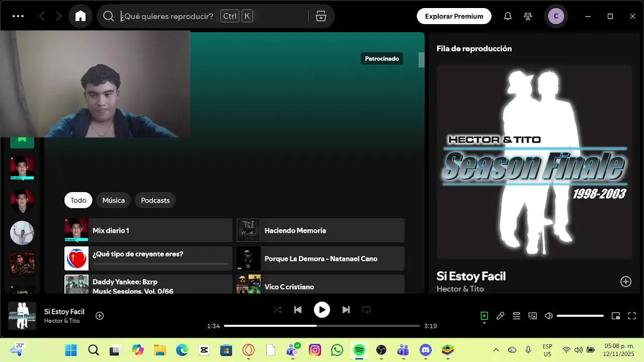Open the round artist photo in sidebar
The image size is (644, 362).
(x=22, y=200)
